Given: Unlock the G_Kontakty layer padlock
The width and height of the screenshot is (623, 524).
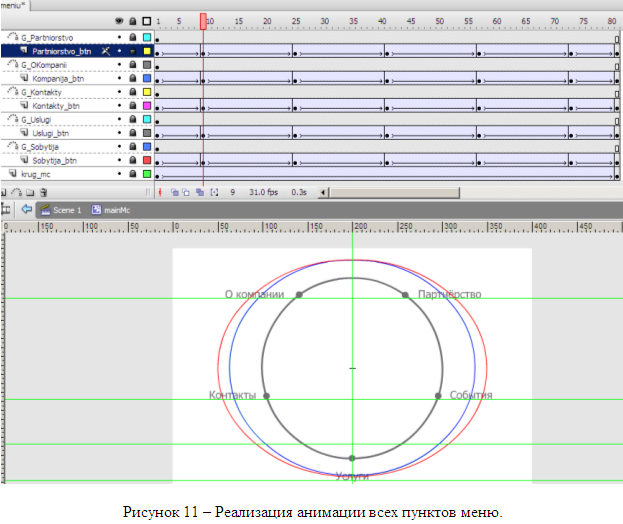Looking at the screenshot, I should point(133,92).
